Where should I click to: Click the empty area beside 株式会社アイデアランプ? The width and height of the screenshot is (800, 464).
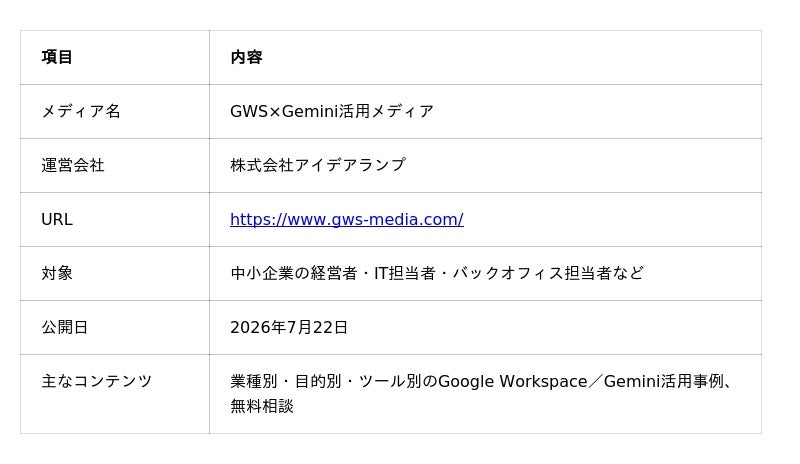pos(584,165)
